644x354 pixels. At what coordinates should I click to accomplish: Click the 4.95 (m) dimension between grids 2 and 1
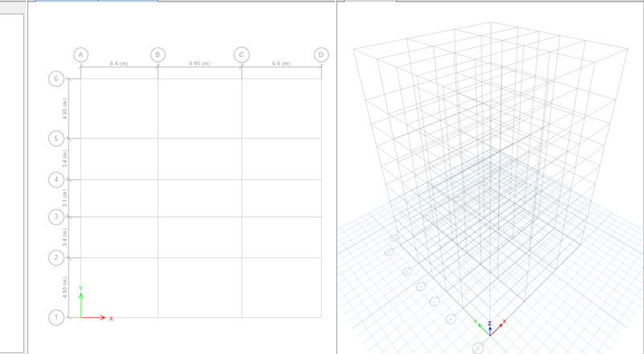tap(65, 287)
